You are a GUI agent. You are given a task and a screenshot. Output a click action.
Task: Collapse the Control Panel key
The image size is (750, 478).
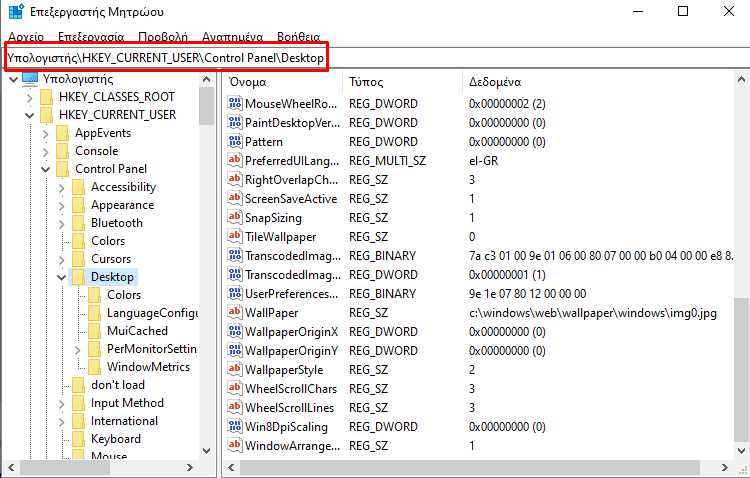tap(45, 169)
